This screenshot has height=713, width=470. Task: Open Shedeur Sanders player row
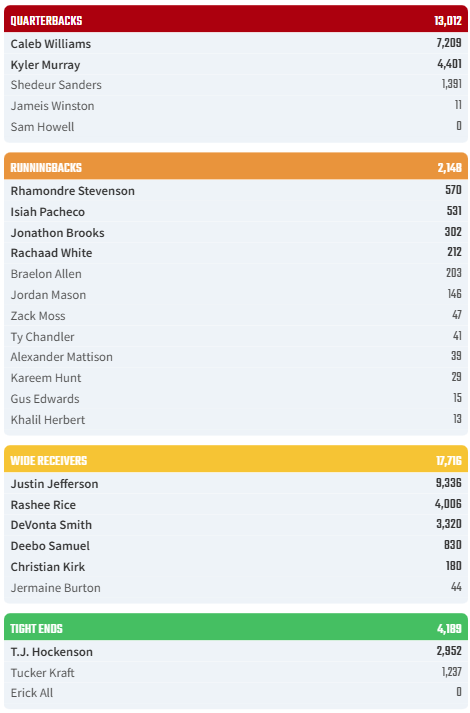pos(235,85)
